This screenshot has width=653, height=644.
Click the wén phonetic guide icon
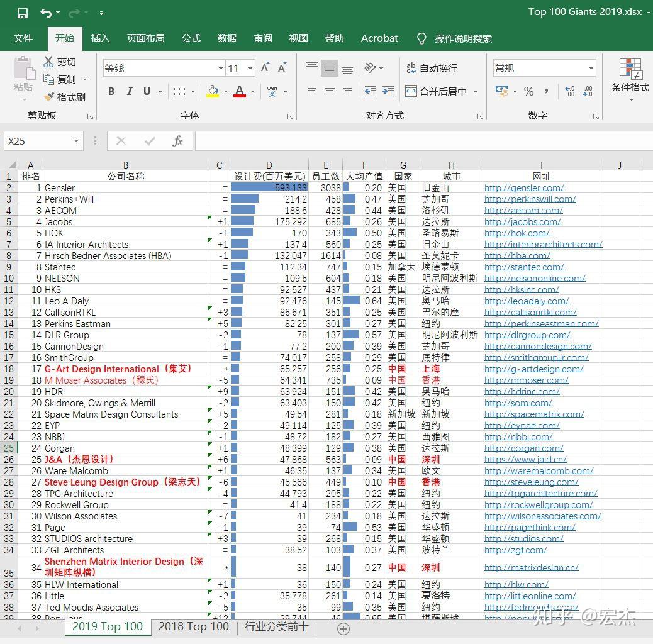pyautogui.click(x=272, y=91)
